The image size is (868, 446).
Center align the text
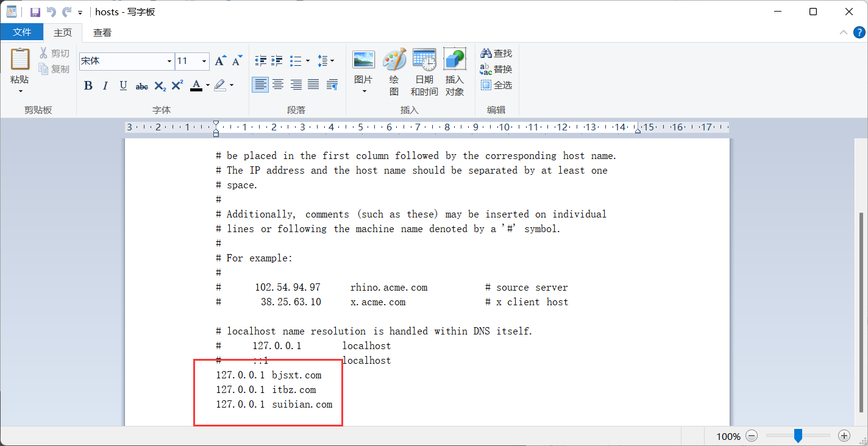point(278,85)
